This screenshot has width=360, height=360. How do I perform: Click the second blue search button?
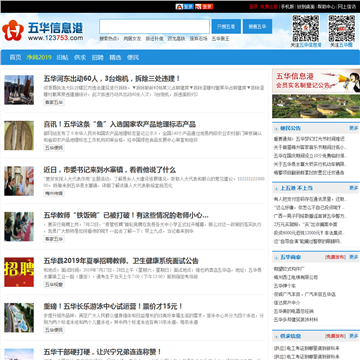point(257,27)
